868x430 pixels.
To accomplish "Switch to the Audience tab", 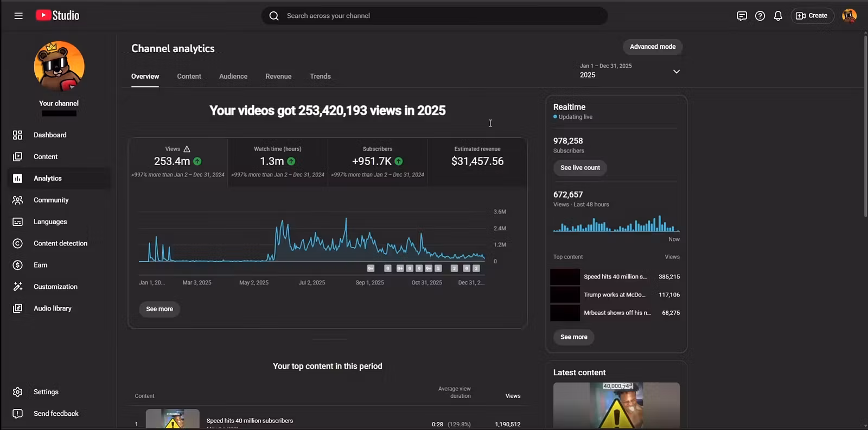I will (x=233, y=77).
